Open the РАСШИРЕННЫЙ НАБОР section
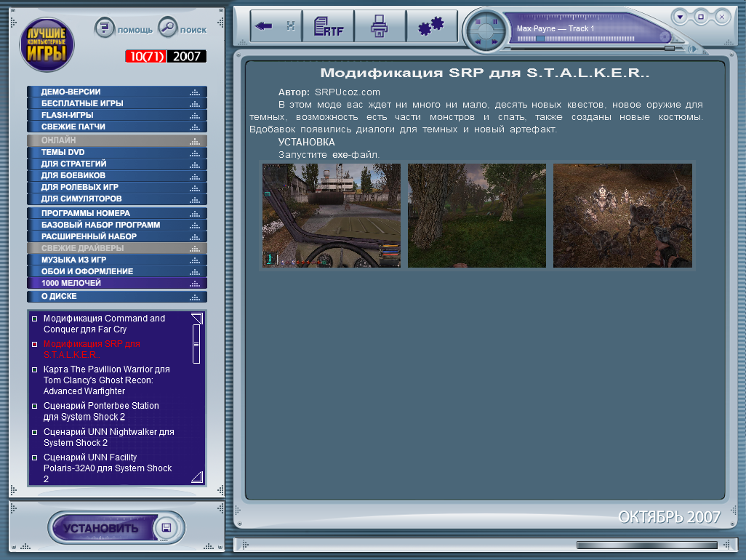Screen dimensions: 746x560 tap(117, 236)
